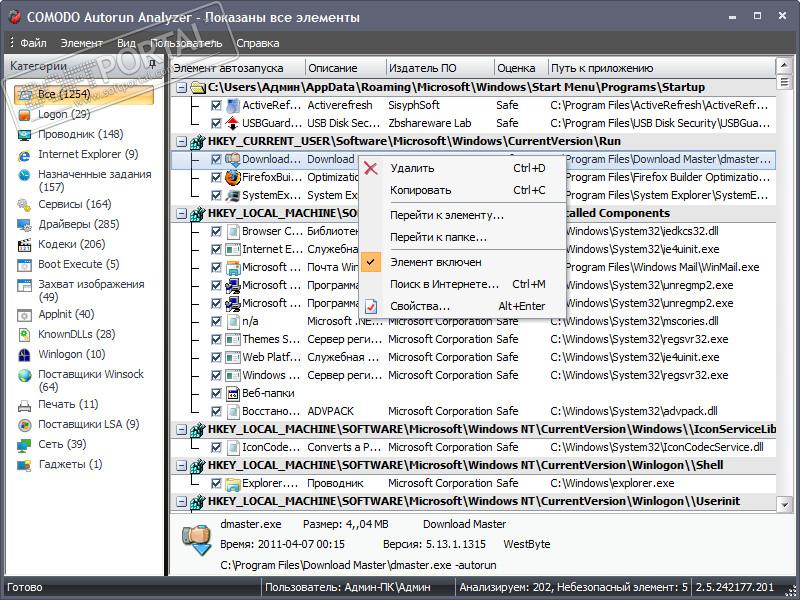Screen dimensions: 800x600
Task: Sort by Описание column header
Action: click(345, 68)
